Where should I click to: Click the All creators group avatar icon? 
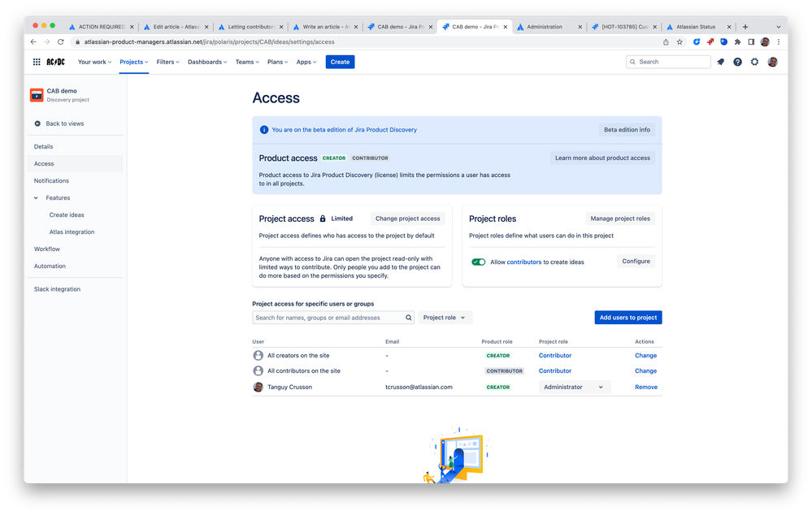click(x=258, y=356)
